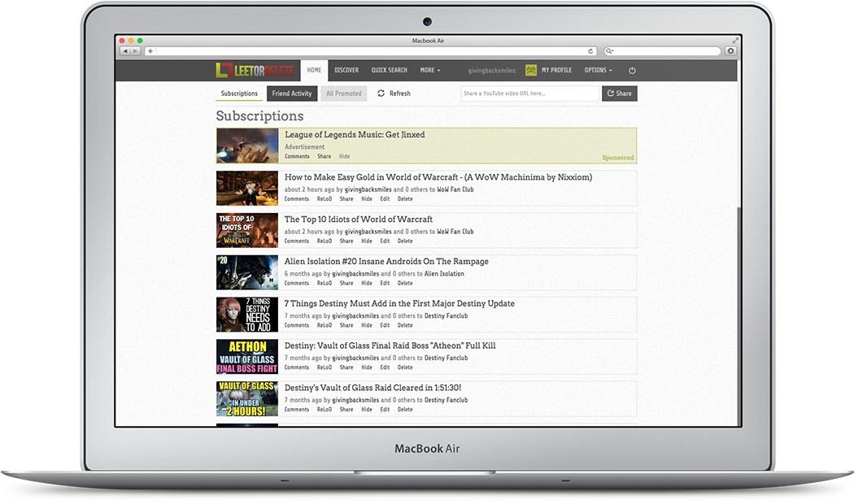Screen dimensions: 854x504
Task: Open WoW Fan Club link on Easy Gold post
Action: tap(455, 189)
